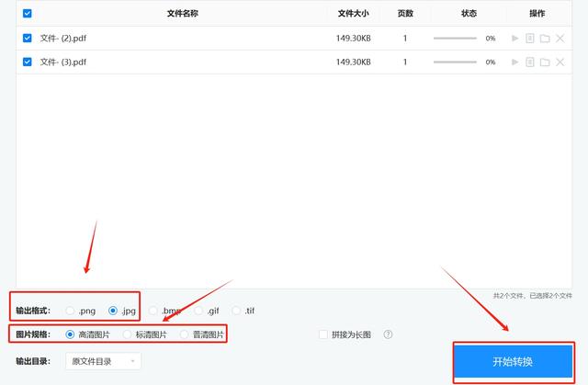This screenshot has width=588, height=385.
Task: Select the .png output format
Action: [70, 311]
